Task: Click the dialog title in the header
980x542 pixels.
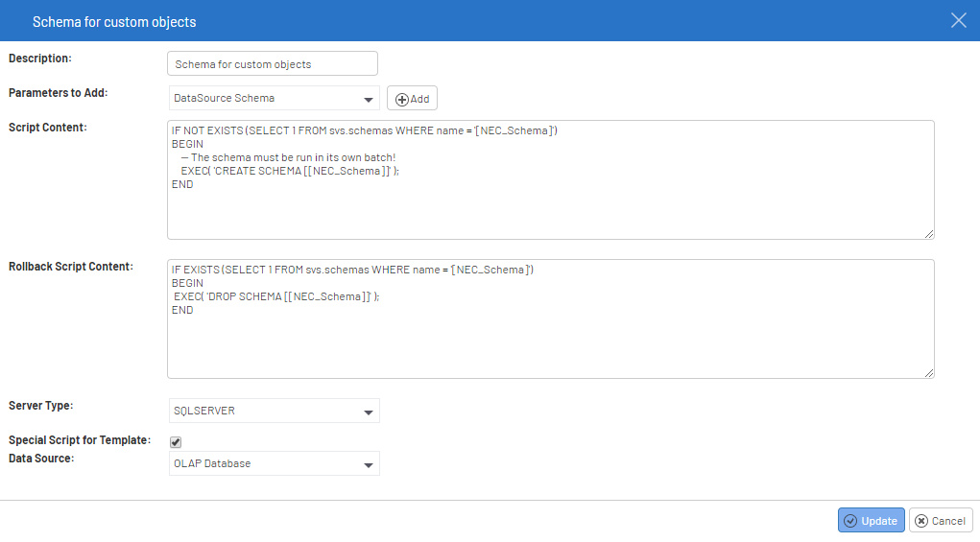Action: tap(114, 21)
